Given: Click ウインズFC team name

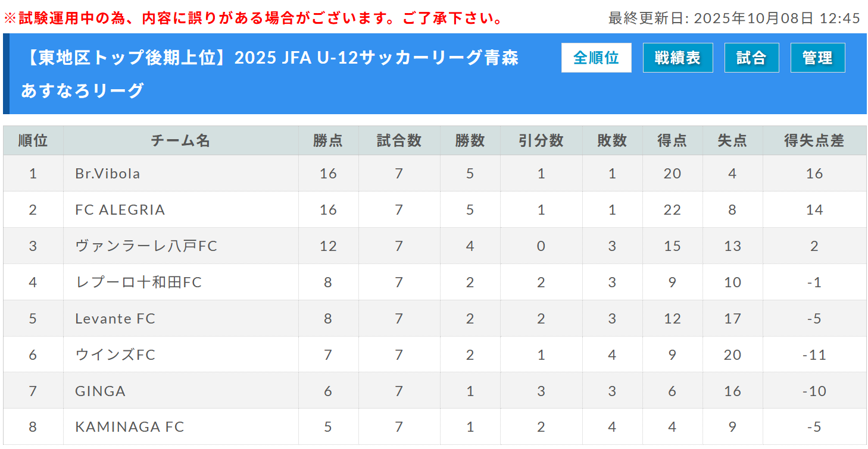Looking at the screenshot, I should tap(115, 355).
